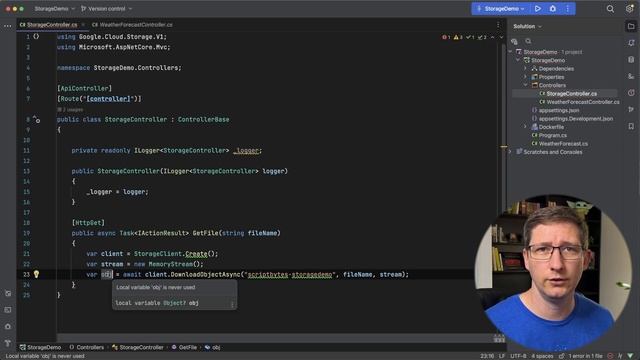This screenshot has height=360, width=640.
Task: Start debugging with the bug icon
Action: [x=553, y=9]
